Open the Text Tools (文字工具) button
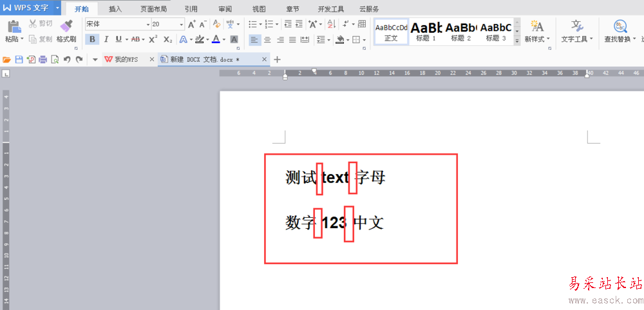The image size is (644, 310). tap(576, 30)
